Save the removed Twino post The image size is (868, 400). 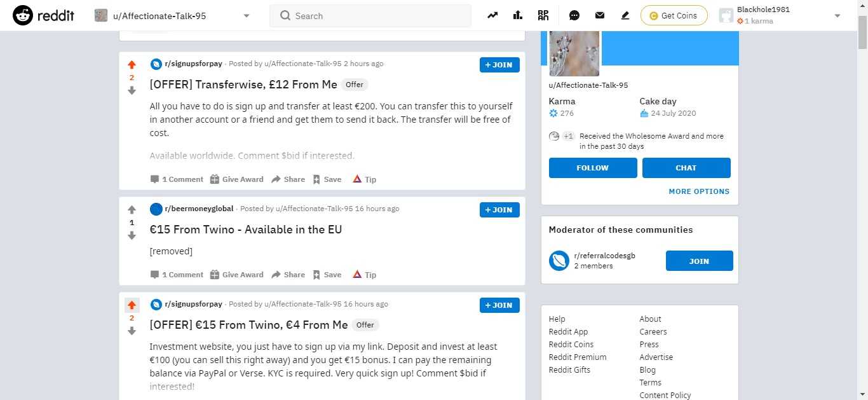click(327, 275)
